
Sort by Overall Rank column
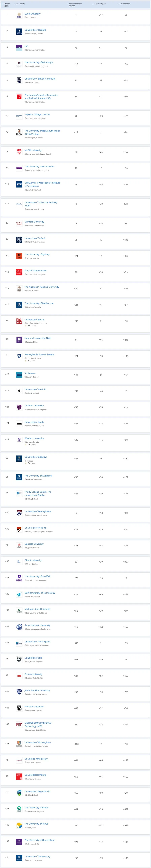coord(7,5)
